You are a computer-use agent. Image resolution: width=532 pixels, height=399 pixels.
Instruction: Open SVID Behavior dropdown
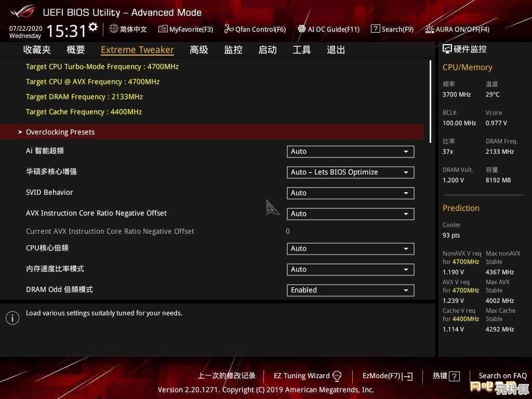point(350,193)
